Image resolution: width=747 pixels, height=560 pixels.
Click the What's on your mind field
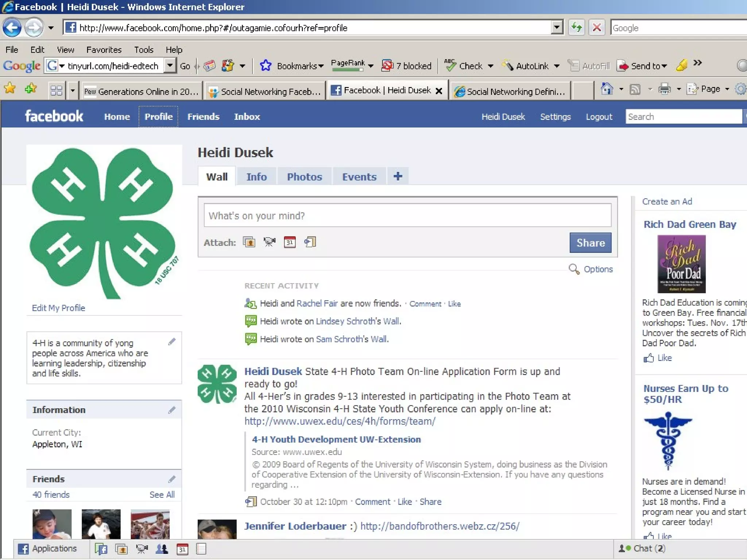click(x=407, y=215)
